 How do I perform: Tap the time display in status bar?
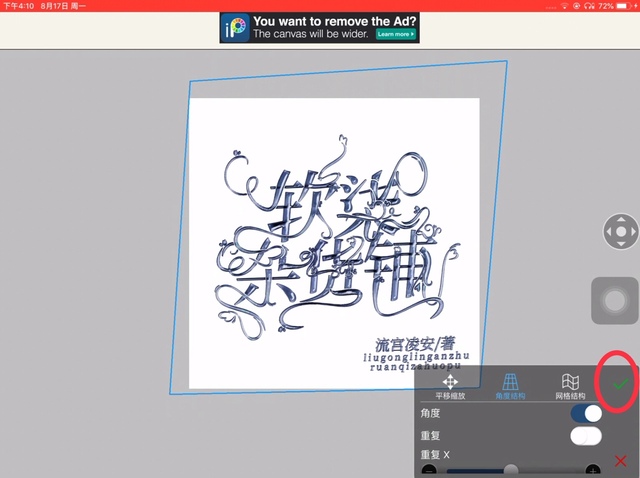(18, 5)
